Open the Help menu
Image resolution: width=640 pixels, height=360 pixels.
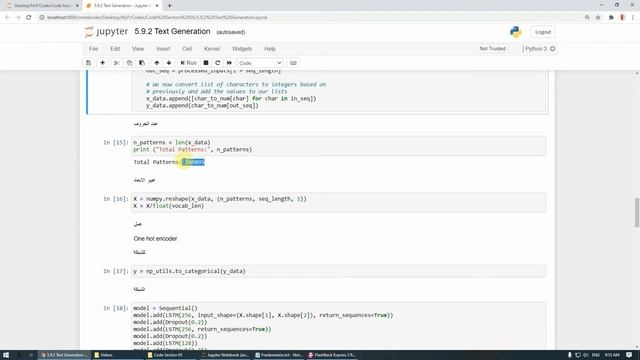[x=270, y=49]
